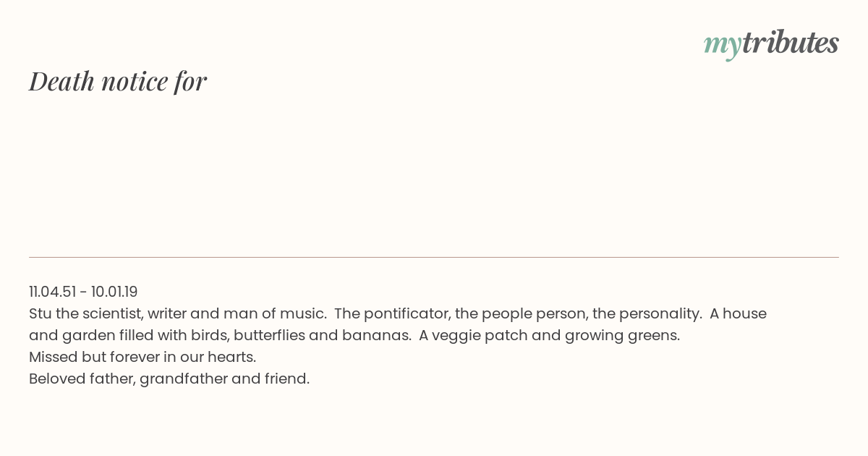
Task: Click the words 'A house' at the line end
Action: [738, 313]
